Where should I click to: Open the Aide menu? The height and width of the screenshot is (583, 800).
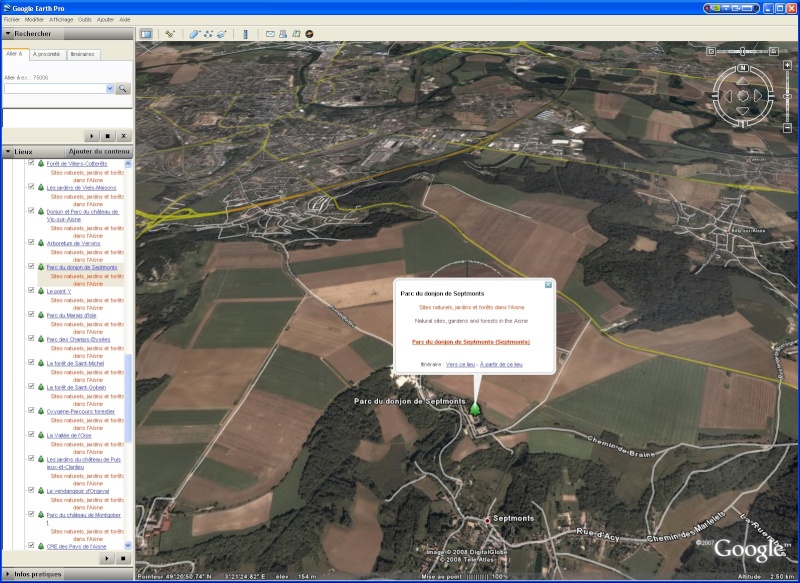click(x=125, y=20)
